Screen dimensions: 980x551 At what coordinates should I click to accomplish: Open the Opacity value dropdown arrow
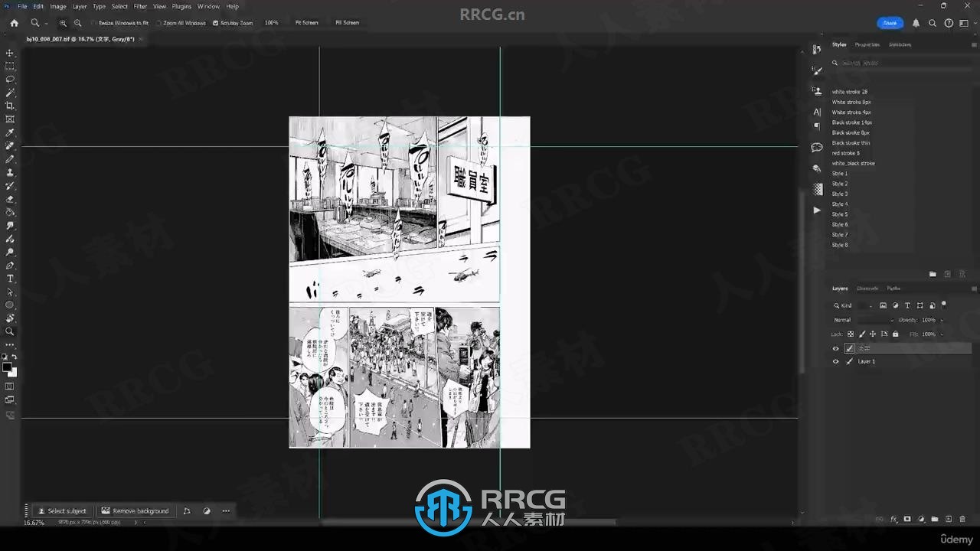point(942,320)
